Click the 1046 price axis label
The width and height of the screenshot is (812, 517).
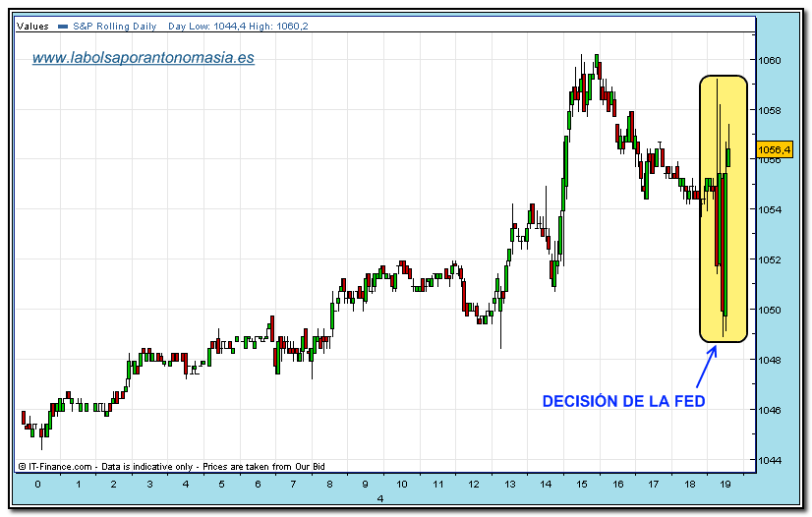pyautogui.click(x=769, y=410)
